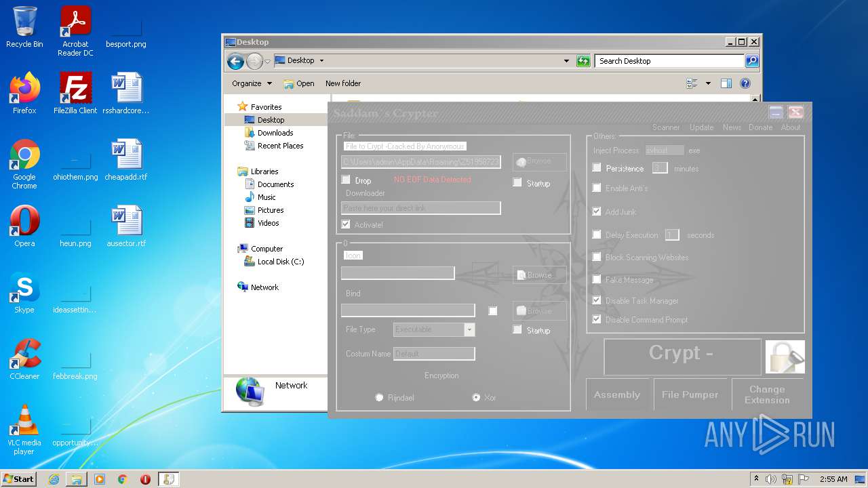Viewport: 868px width, 488px height.
Task: Select the Skype desktop shortcut
Action: 24,293
